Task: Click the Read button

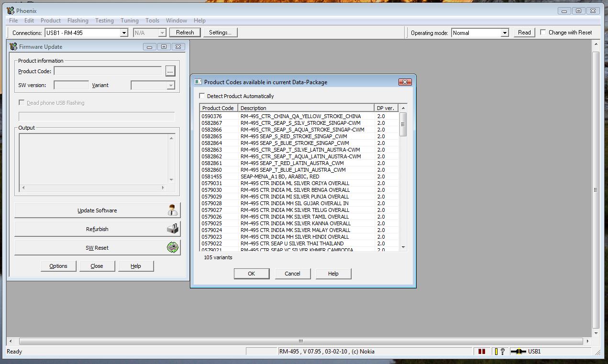Action: [x=524, y=33]
